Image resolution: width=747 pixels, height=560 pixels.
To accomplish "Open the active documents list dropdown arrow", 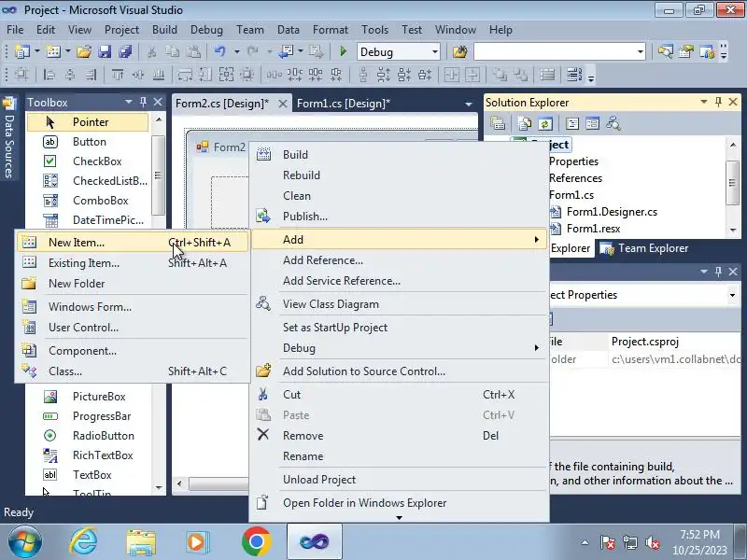I will click(469, 104).
